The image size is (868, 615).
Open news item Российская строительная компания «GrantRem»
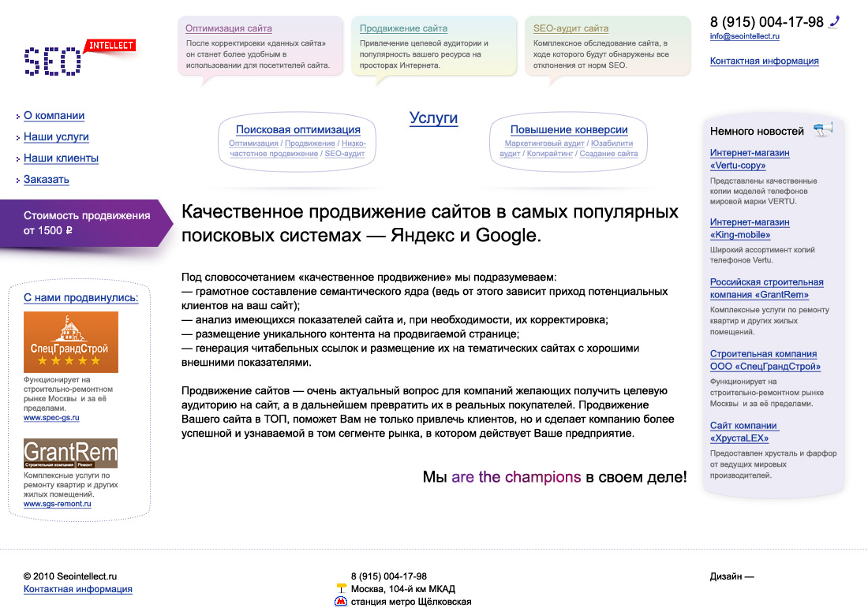tap(767, 288)
